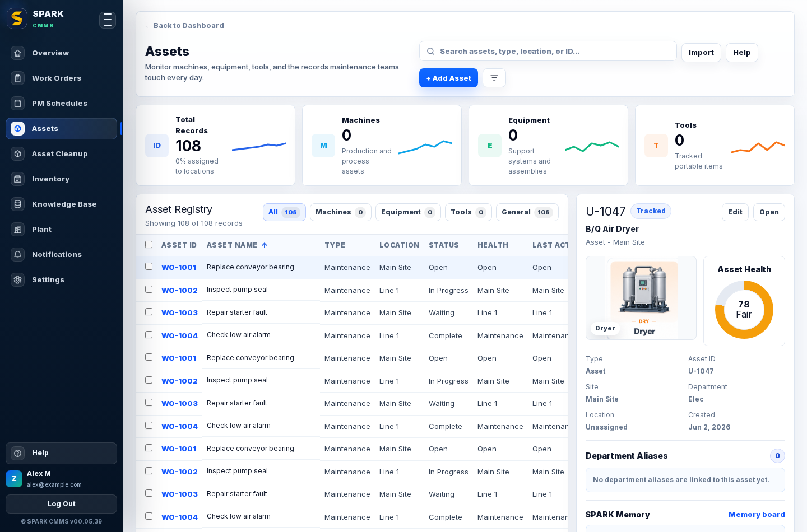Check last visible WO-1003 Repair starter fault row

tap(149, 493)
